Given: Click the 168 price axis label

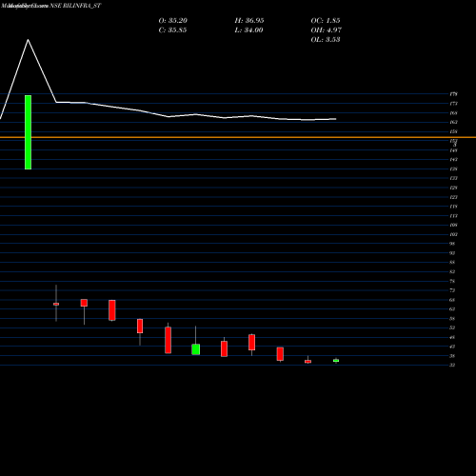Looking at the screenshot, I should [x=453, y=113].
